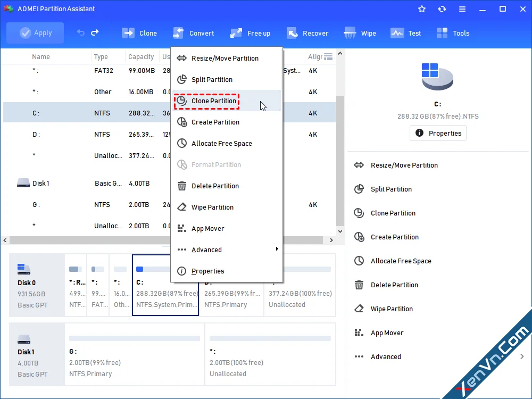Click Clone Partition icon in right panel
Image resolution: width=532 pixels, height=399 pixels.
tap(359, 213)
